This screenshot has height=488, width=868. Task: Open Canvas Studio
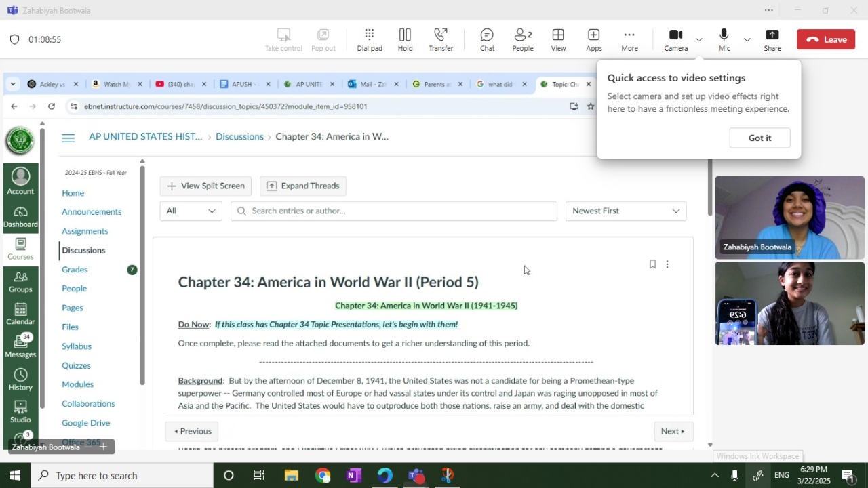coord(20,411)
